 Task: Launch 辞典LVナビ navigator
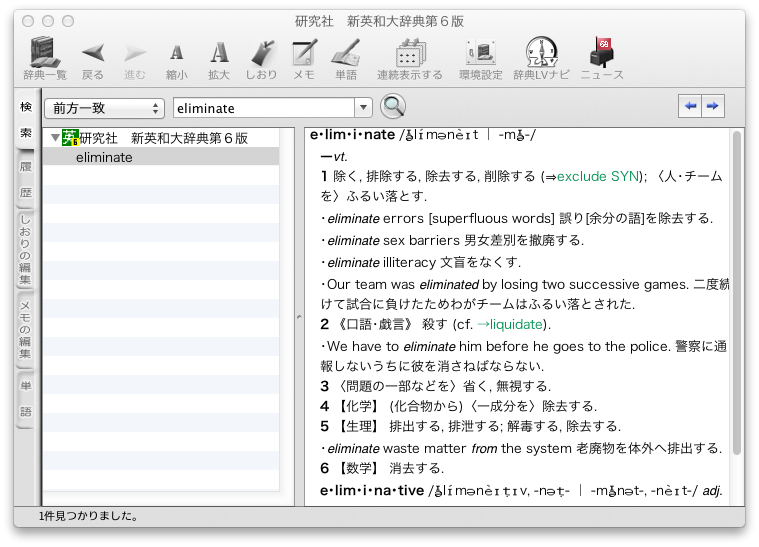[541, 58]
